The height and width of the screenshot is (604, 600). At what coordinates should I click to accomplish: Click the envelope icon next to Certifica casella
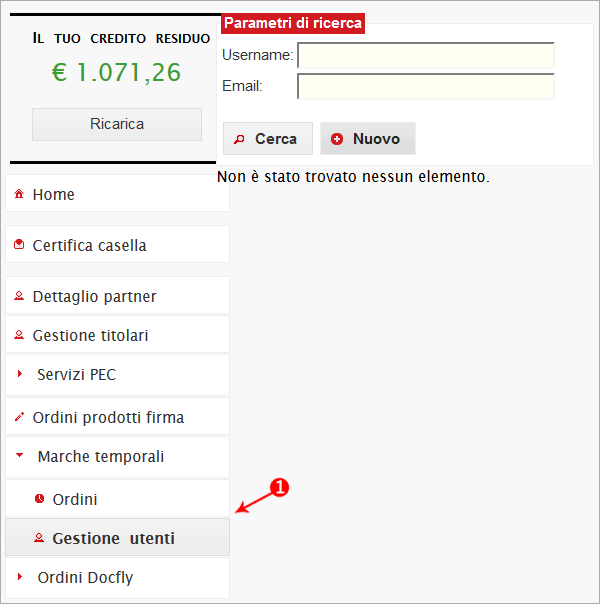point(19,245)
